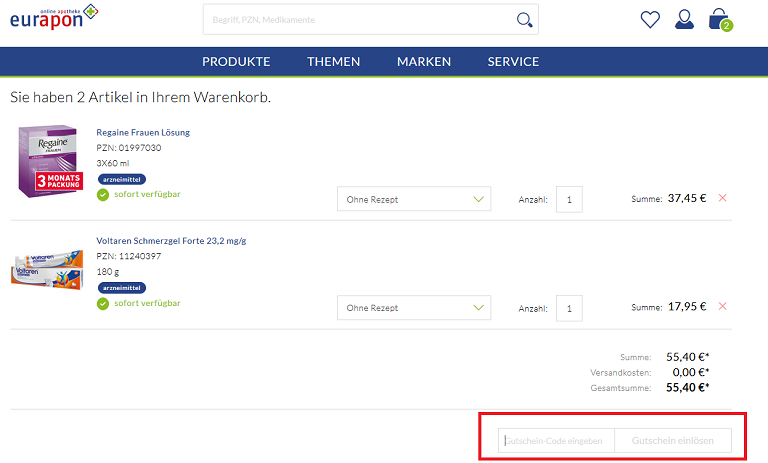Click the cart badge showing 2 items

[x=726, y=25]
